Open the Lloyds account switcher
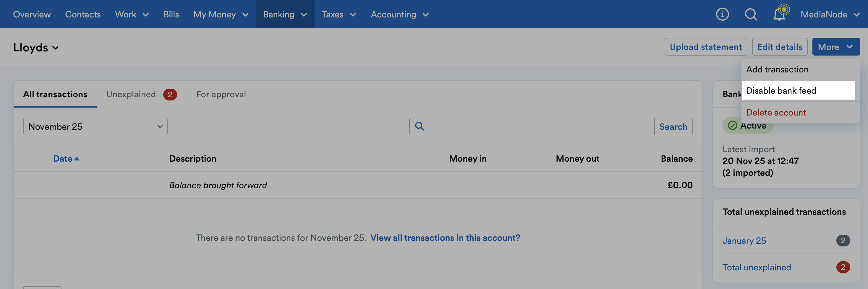868x289 pixels. click(36, 48)
